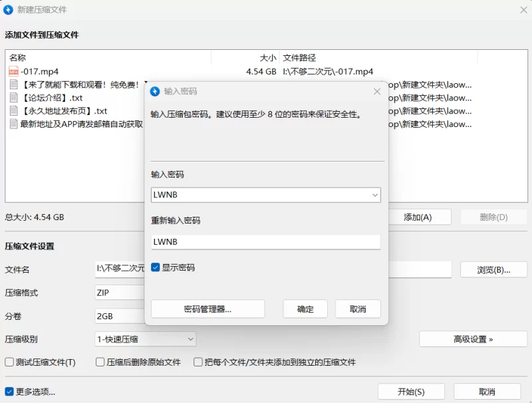Click 取消 at the bottom of main window
This screenshot has height=403, width=532.
(x=487, y=392)
